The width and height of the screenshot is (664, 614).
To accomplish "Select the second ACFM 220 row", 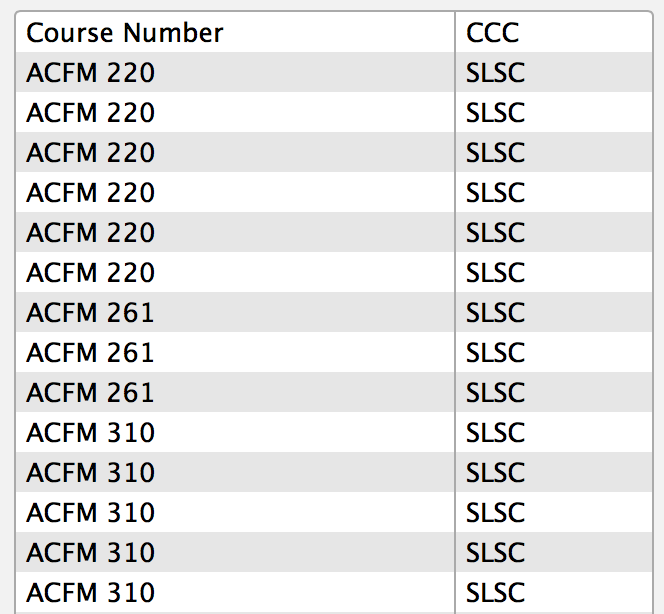I will [x=334, y=112].
